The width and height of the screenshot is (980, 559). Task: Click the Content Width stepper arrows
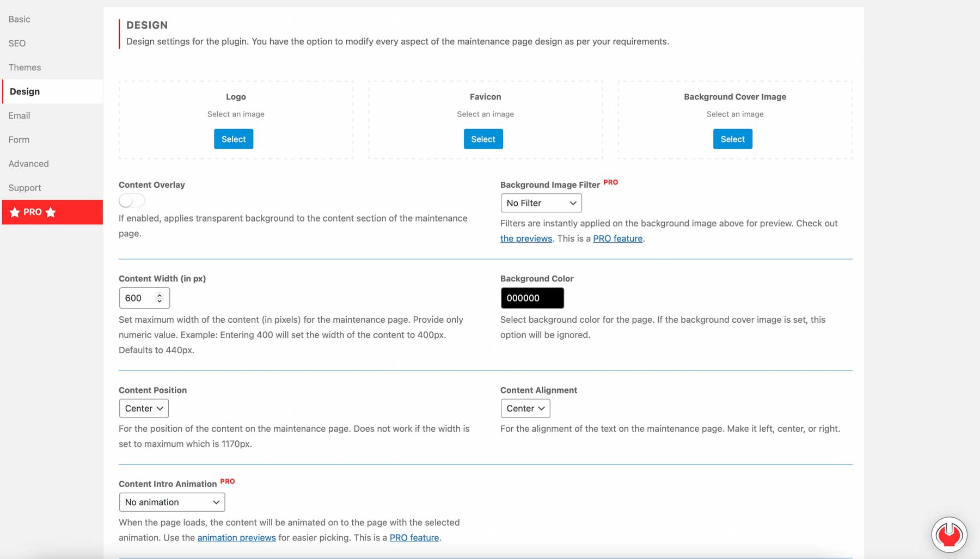point(160,298)
